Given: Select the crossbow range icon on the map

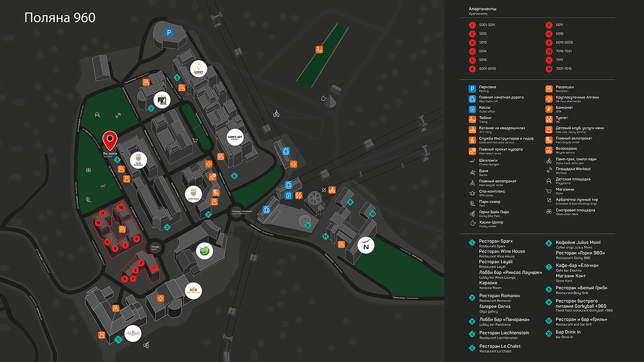Looking at the screenshot, I should (324, 189).
